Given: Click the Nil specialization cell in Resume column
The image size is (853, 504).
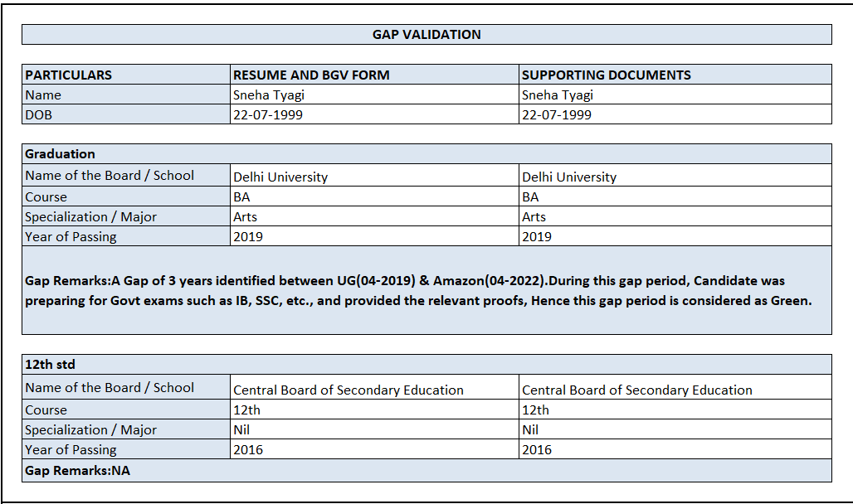Looking at the screenshot, I should (374, 429).
